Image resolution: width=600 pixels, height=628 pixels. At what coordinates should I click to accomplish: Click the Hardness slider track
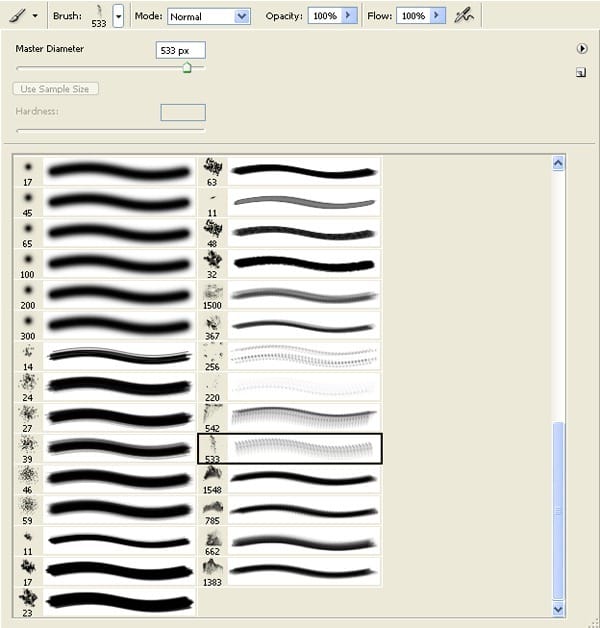[111, 130]
